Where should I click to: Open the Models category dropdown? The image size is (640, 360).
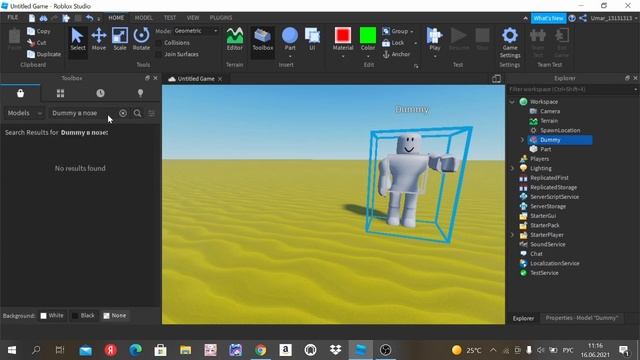24,113
